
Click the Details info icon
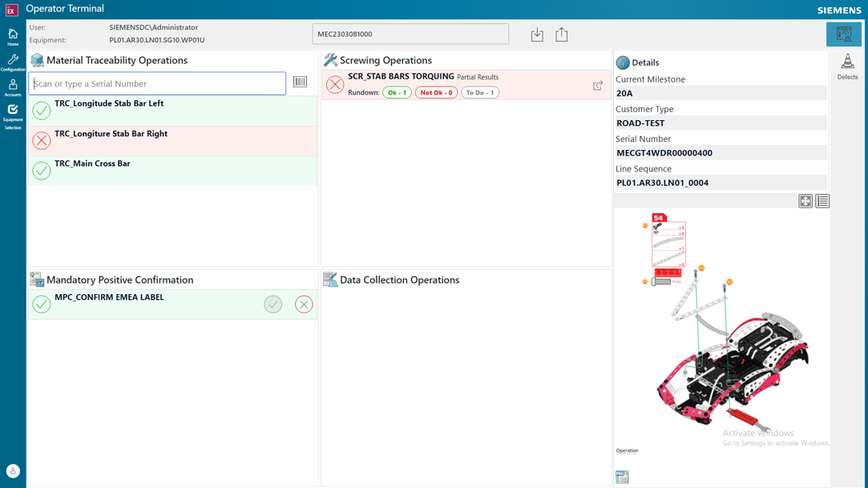623,63
